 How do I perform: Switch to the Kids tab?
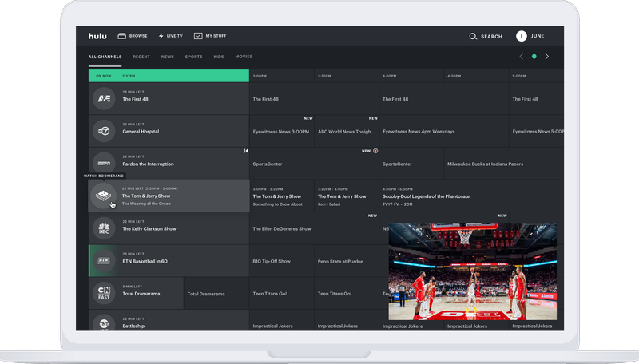coord(219,57)
